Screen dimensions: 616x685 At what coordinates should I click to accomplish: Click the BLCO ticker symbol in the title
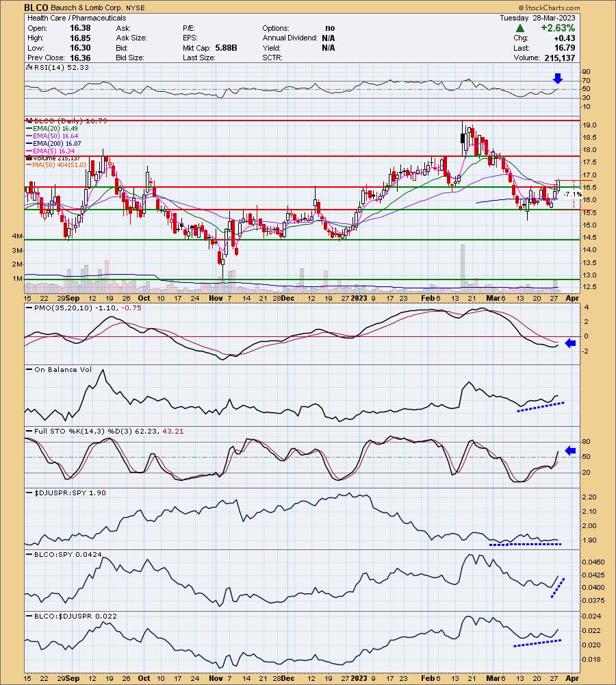[36, 8]
